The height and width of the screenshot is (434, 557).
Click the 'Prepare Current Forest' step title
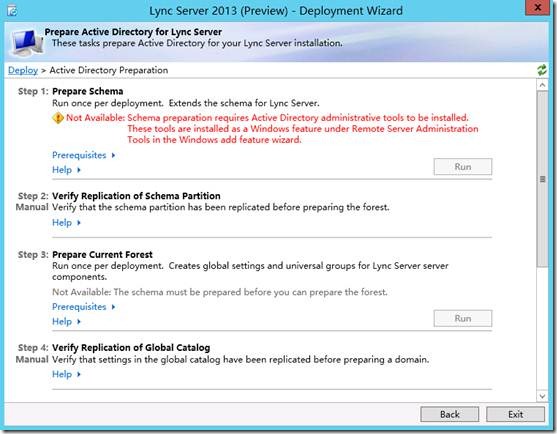click(102, 255)
